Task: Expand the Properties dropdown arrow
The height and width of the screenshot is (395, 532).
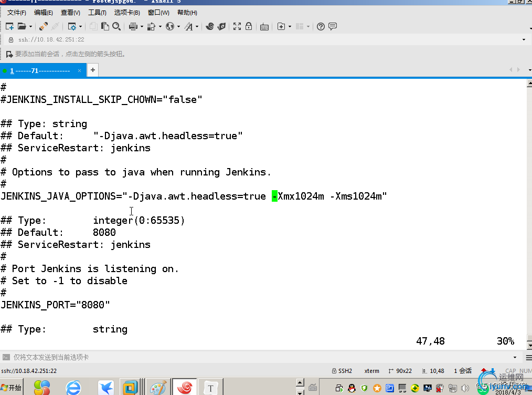Action: pos(80,26)
